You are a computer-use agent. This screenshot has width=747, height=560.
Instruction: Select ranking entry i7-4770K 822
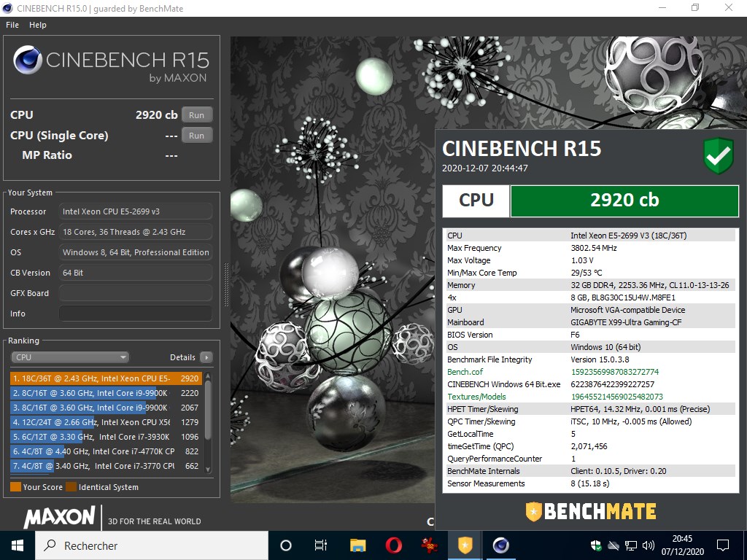click(x=106, y=451)
